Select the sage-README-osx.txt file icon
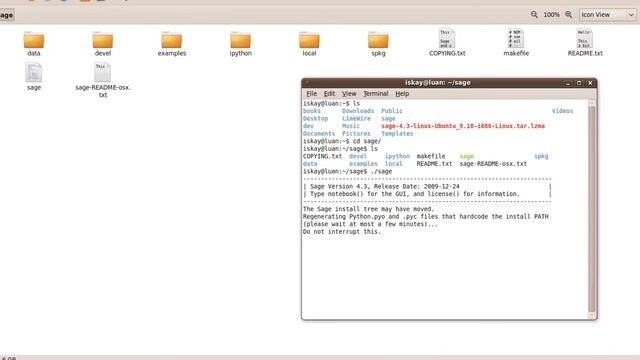 point(102,73)
